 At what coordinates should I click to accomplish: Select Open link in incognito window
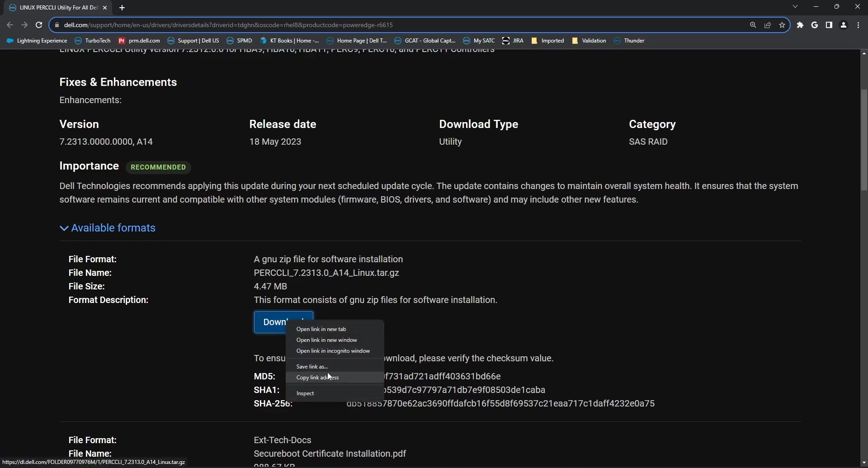click(333, 351)
